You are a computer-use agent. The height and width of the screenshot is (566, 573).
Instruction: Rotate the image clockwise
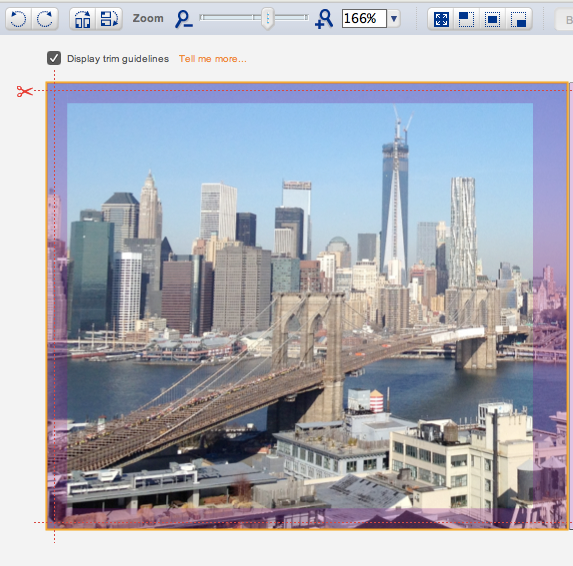45,19
